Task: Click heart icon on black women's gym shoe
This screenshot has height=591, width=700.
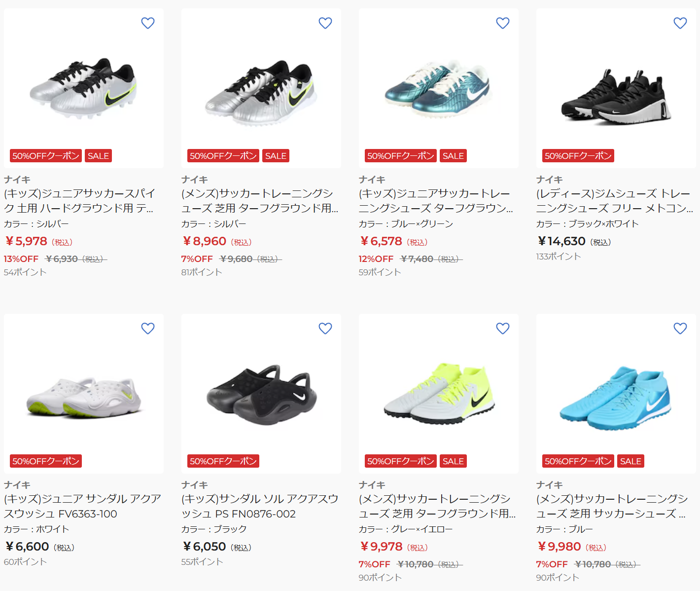Action: [680, 23]
